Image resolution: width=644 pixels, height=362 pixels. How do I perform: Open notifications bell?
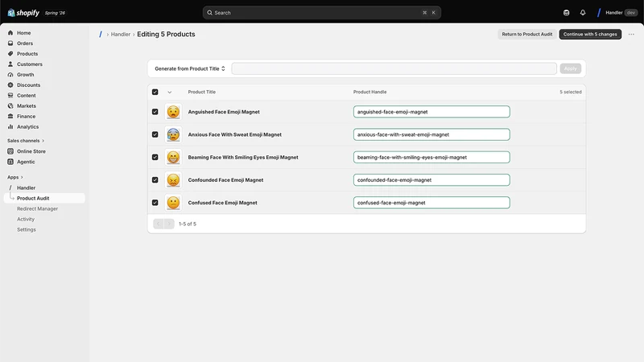click(583, 13)
